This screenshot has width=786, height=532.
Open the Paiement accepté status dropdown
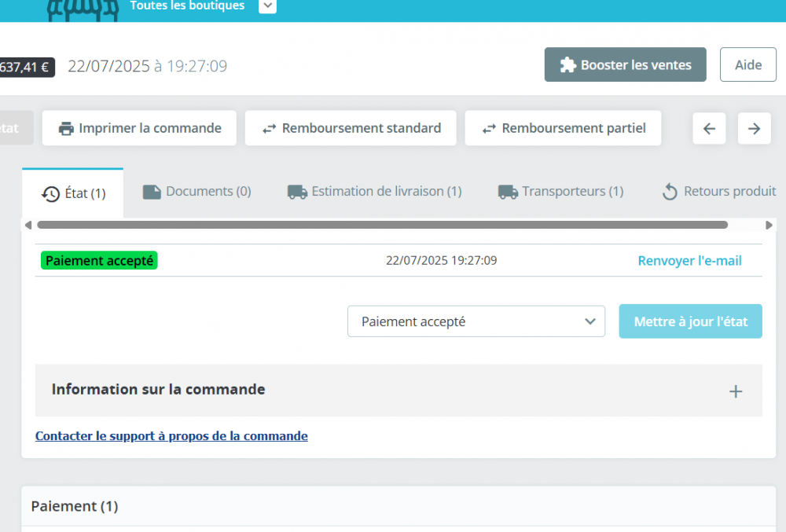(476, 321)
